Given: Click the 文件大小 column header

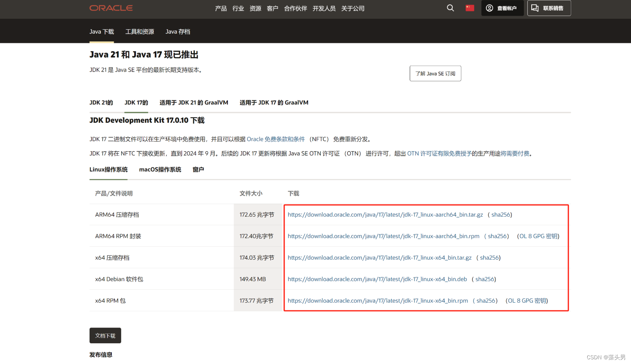Looking at the screenshot, I should (251, 194).
